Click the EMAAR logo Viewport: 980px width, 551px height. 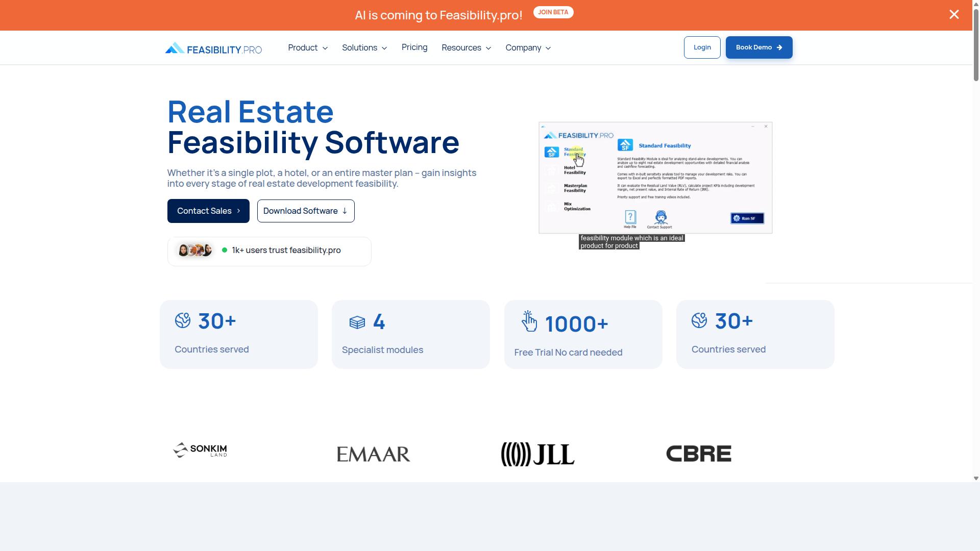(374, 454)
